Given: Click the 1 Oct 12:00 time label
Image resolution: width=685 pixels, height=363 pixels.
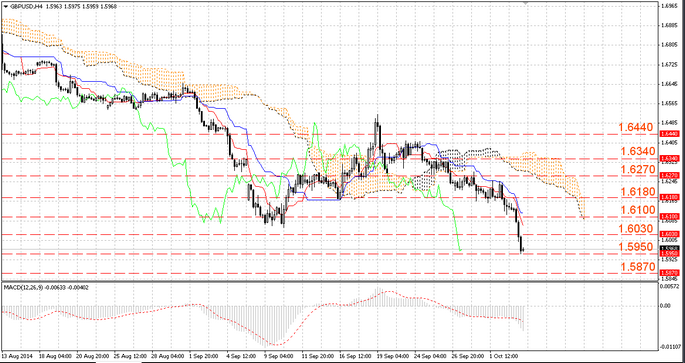Looking at the screenshot, I should tap(502, 355).
